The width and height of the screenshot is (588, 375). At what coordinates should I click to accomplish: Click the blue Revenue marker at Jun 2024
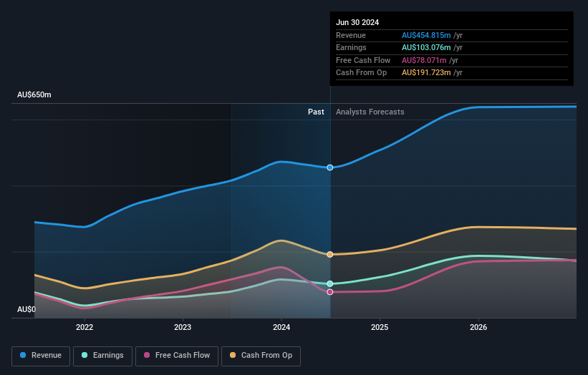[x=330, y=167]
